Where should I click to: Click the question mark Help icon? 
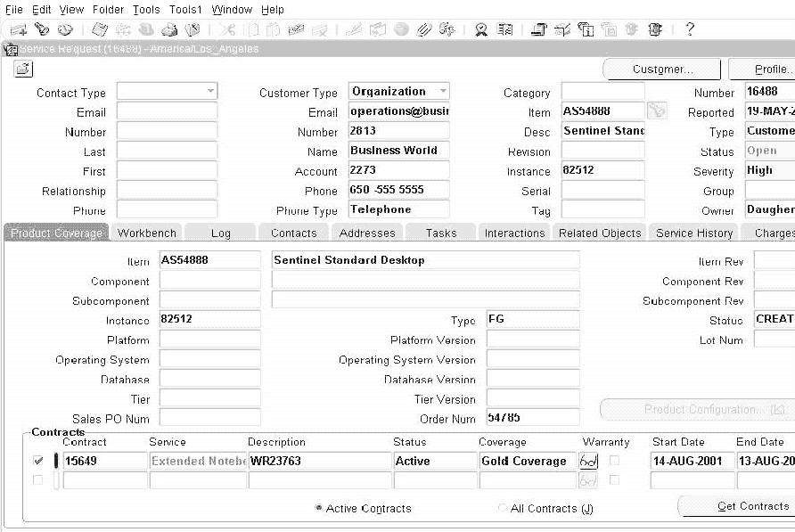click(x=690, y=29)
